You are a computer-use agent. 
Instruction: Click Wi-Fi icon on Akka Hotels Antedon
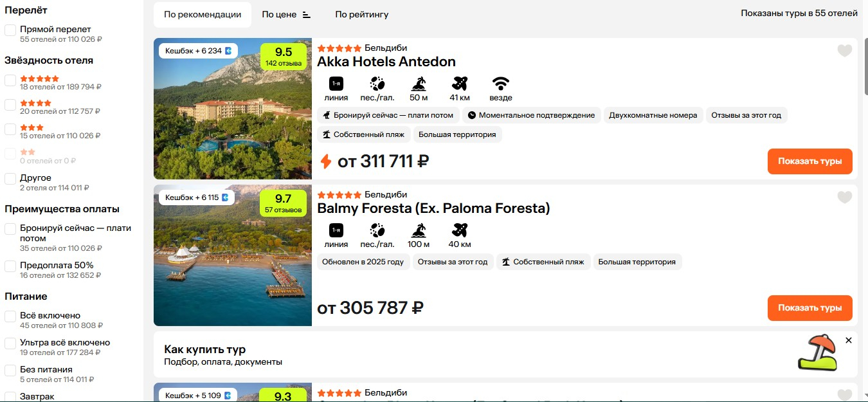click(501, 84)
